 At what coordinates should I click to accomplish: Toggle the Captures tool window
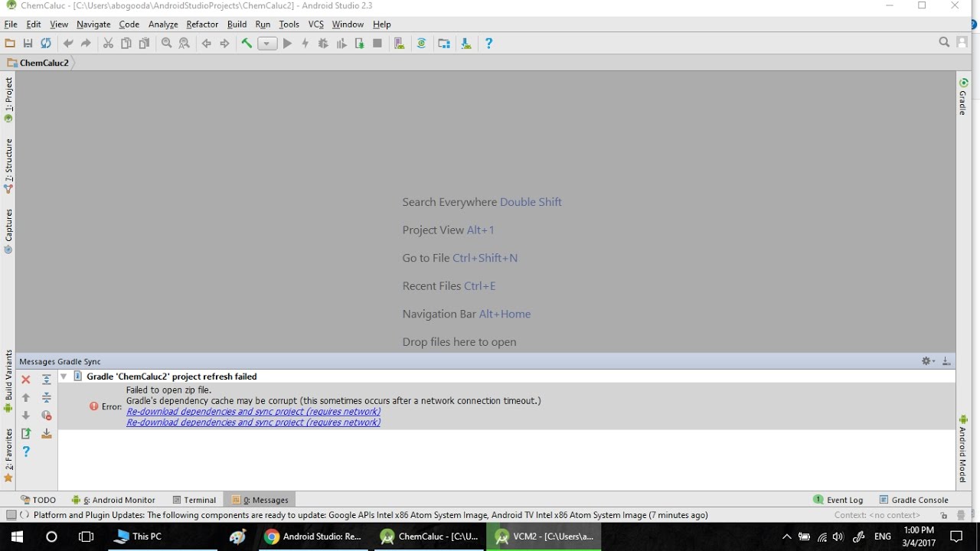8,231
